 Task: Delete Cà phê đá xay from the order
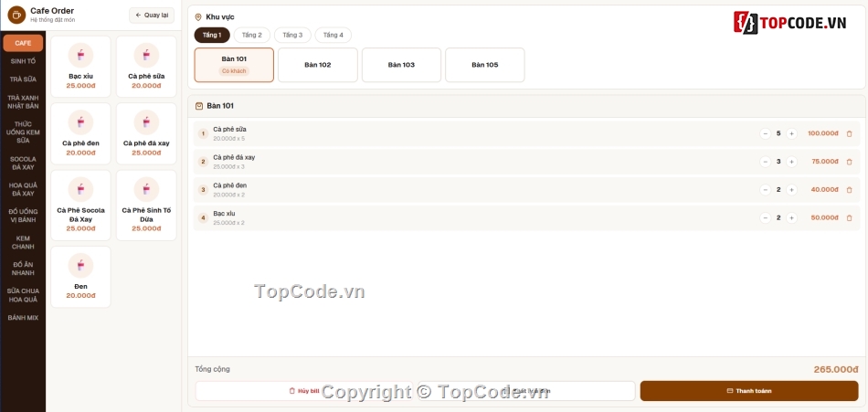[849, 162]
